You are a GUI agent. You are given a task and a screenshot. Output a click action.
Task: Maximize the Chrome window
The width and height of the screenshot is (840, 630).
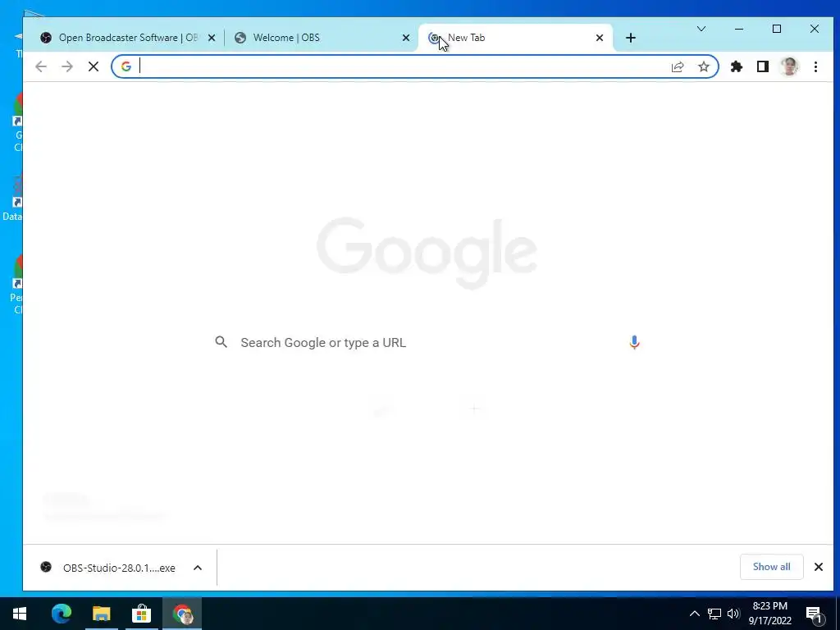click(x=777, y=29)
